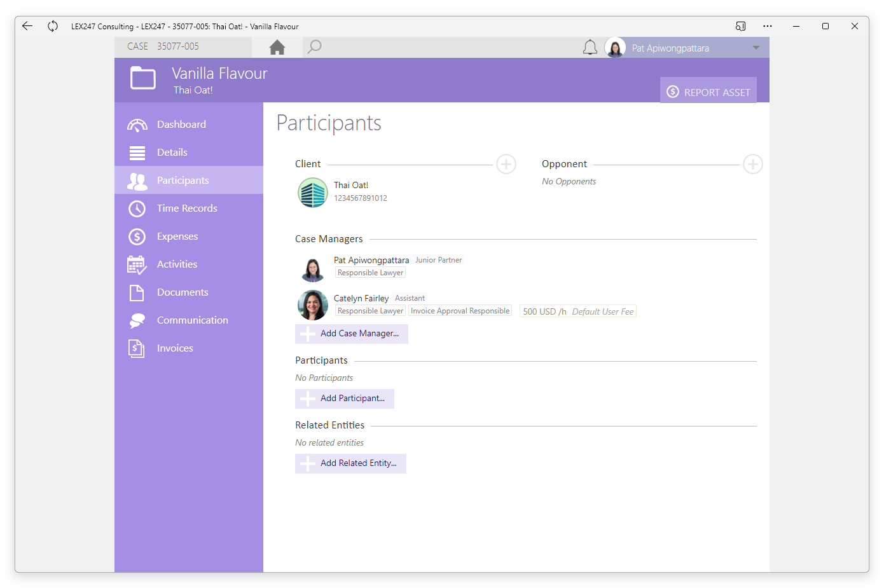Click Add Case Manager button

coord(352,334)
